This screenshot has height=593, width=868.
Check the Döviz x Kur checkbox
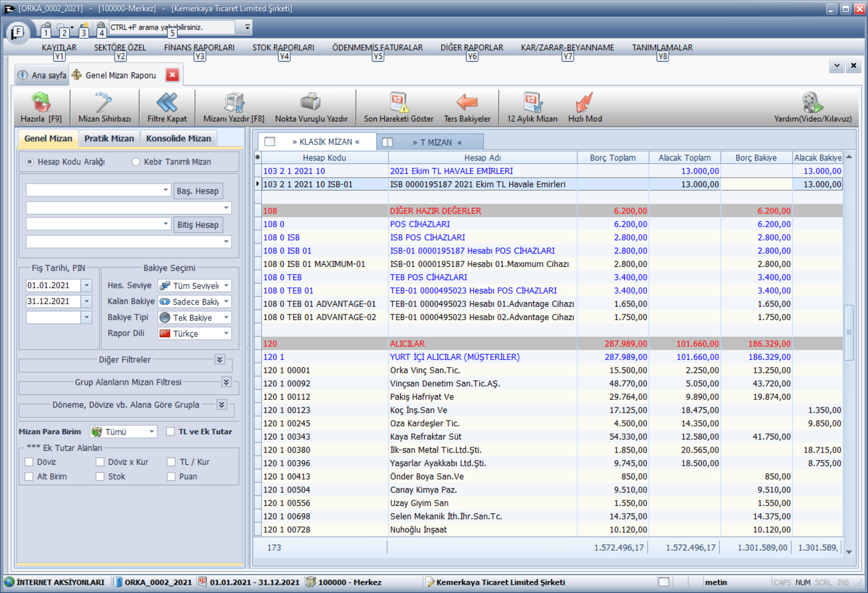click(100, 461)
